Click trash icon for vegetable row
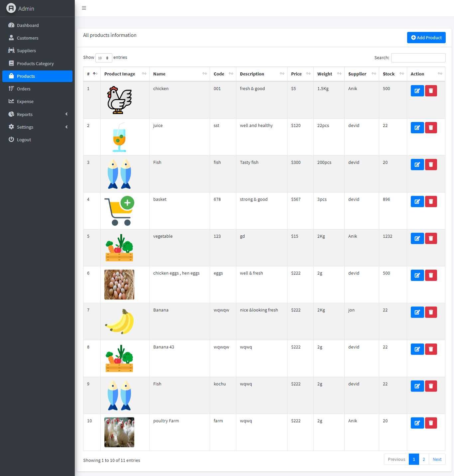The height and width of the screenshot is (476, 454). (x=431, y=238)
